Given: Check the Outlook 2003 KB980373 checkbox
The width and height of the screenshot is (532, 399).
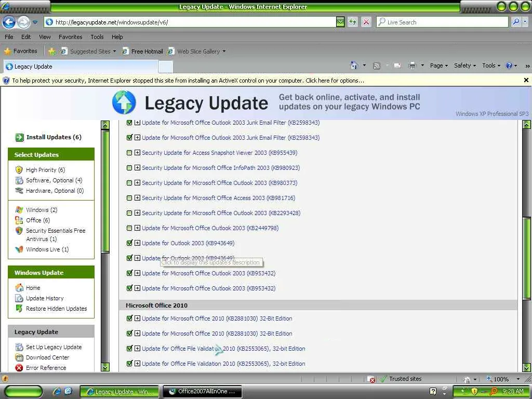Looking at the screenshot, I should [129, 183].
